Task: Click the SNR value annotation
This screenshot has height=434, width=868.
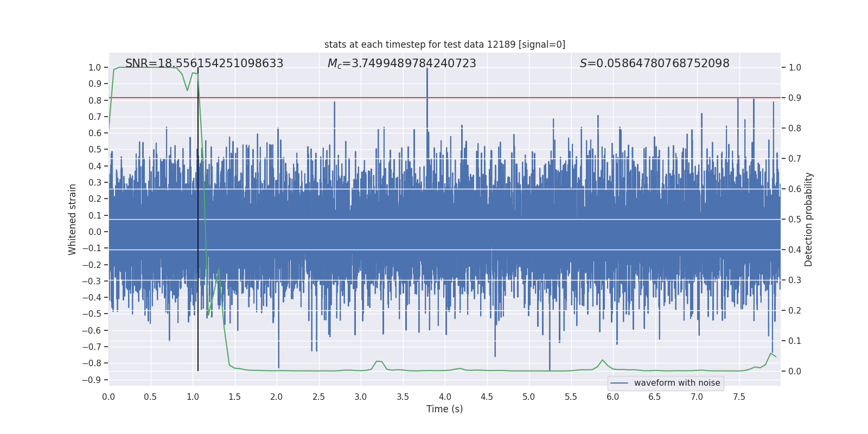Action: click(204, 63)
